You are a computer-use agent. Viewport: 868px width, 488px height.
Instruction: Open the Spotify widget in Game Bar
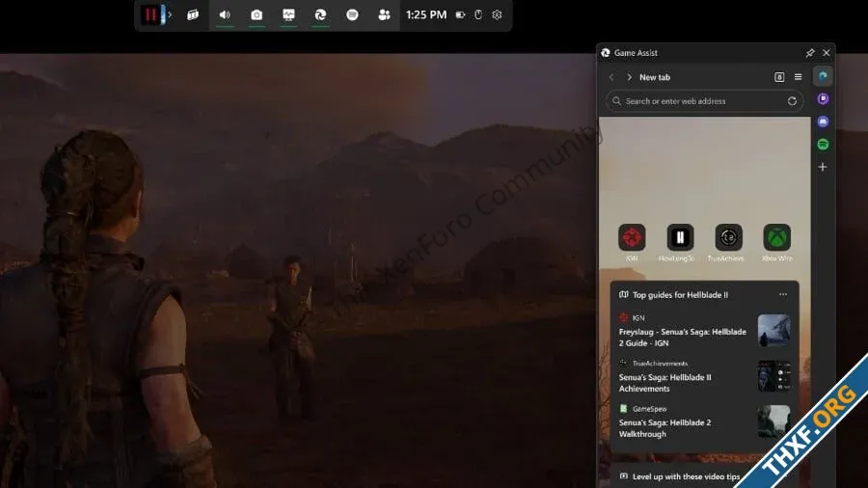point(352,14)
